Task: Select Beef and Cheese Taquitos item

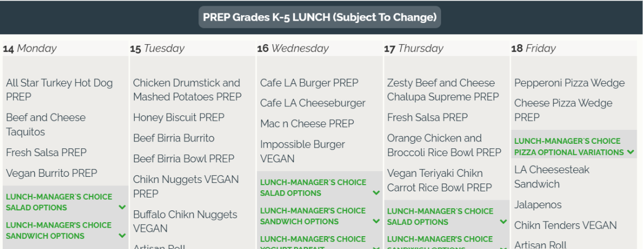Action: [46, 125]
